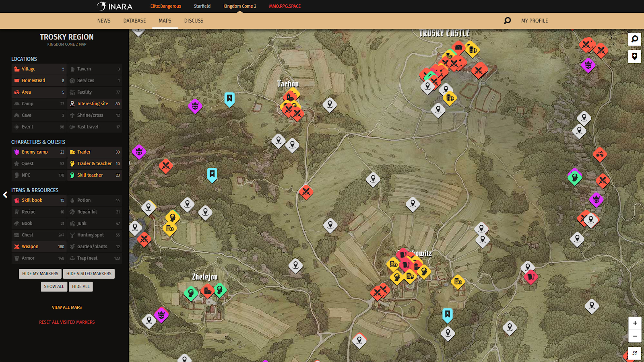Switch to the Starfield site tab
The image size is (644, 362).
202,6
